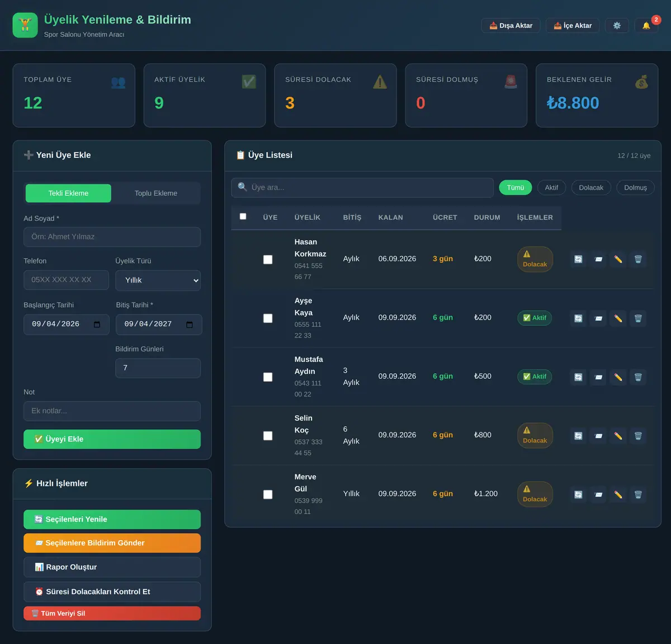671x644 pixels.
Task: Click into the Ad Soyad input field
Action: coord(112,237)
